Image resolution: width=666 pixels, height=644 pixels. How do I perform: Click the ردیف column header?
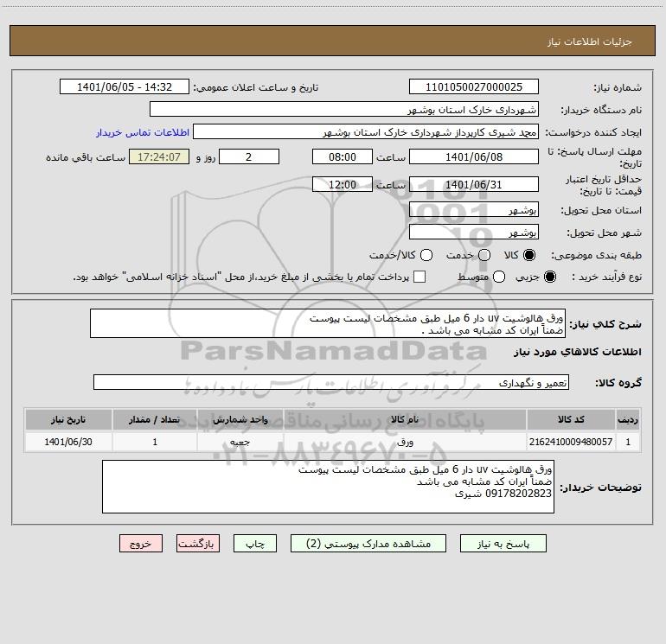pos(628,419)
